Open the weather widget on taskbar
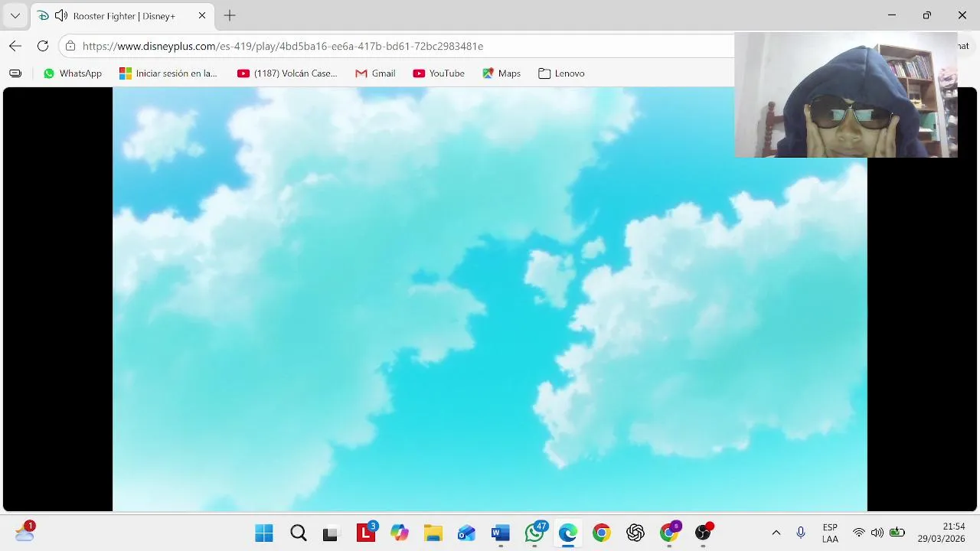Viewport: 980px width, 551px height. [x=24, y=530]
